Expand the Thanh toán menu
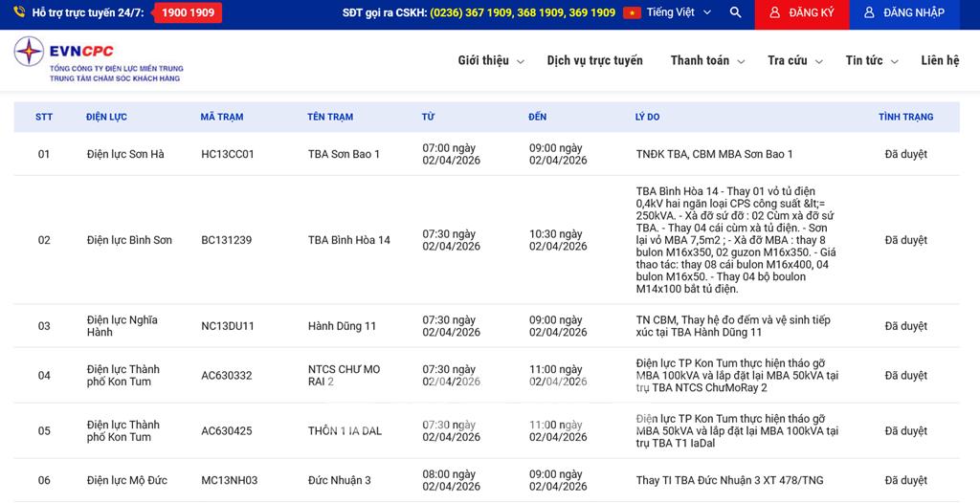Viewport: 980px width, 503px height. tap(706, 60)
